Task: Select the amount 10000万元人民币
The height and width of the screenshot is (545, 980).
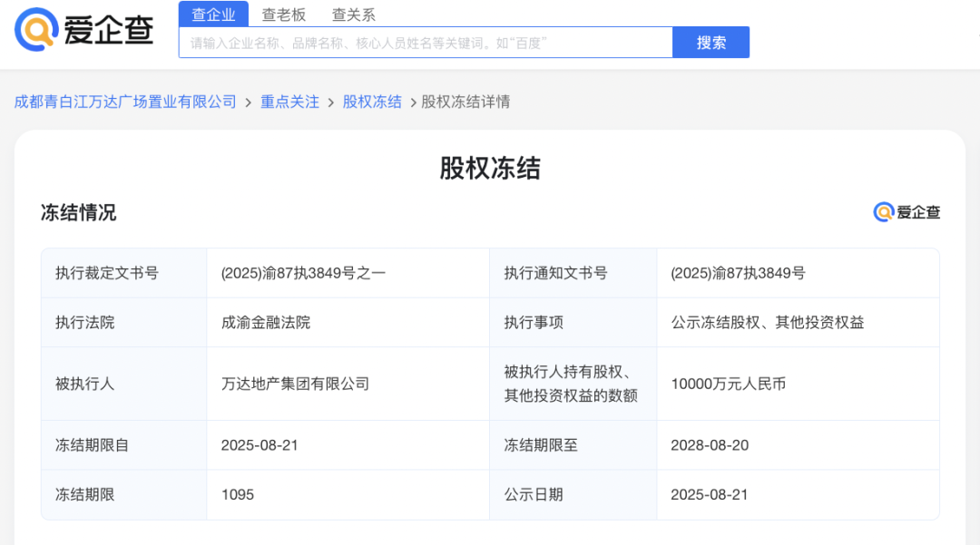Action: click(x=728, y=384)
